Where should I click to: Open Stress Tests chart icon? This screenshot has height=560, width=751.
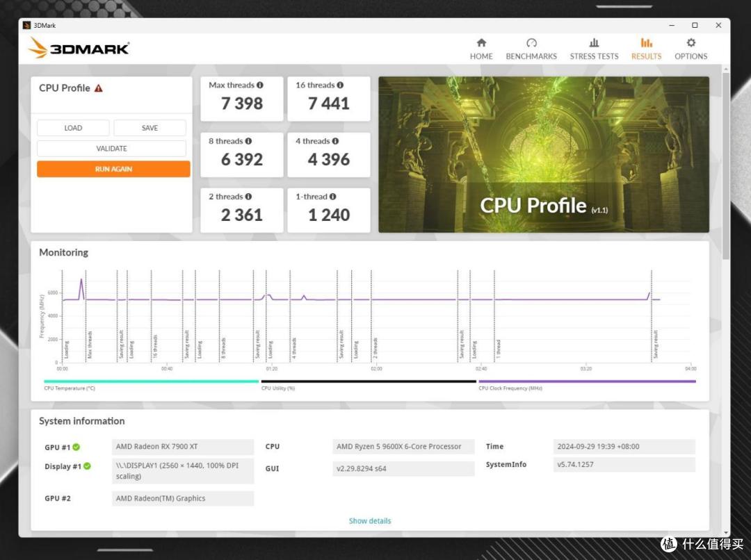coord(594,42)
